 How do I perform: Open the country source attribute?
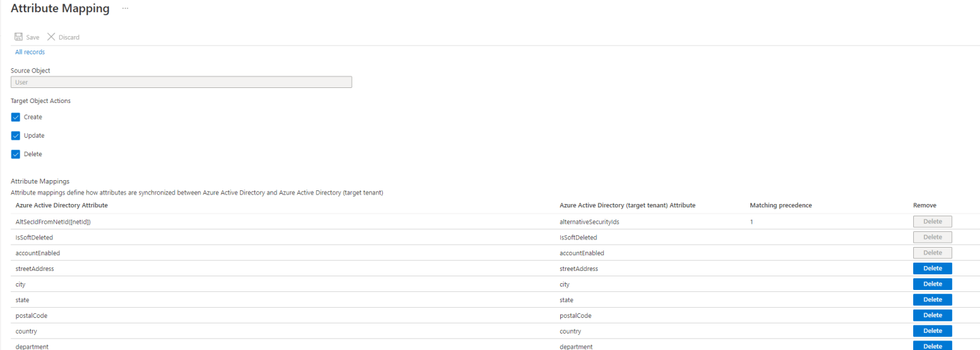click(26, 332)
